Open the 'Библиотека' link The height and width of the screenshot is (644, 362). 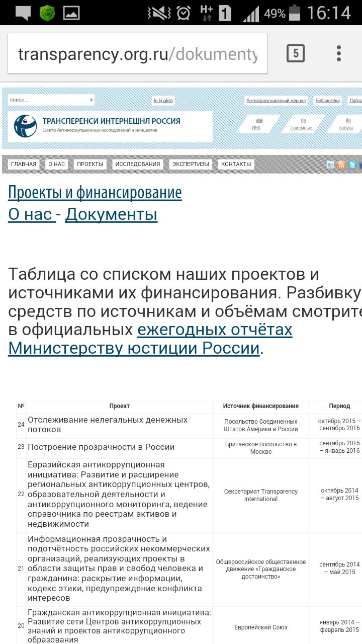point(327,101)
